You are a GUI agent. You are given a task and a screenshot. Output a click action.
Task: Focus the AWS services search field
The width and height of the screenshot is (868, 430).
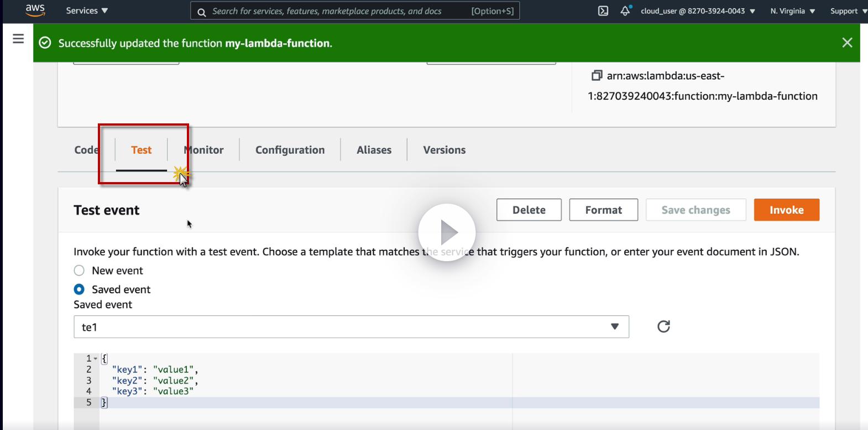click(337, 11)
